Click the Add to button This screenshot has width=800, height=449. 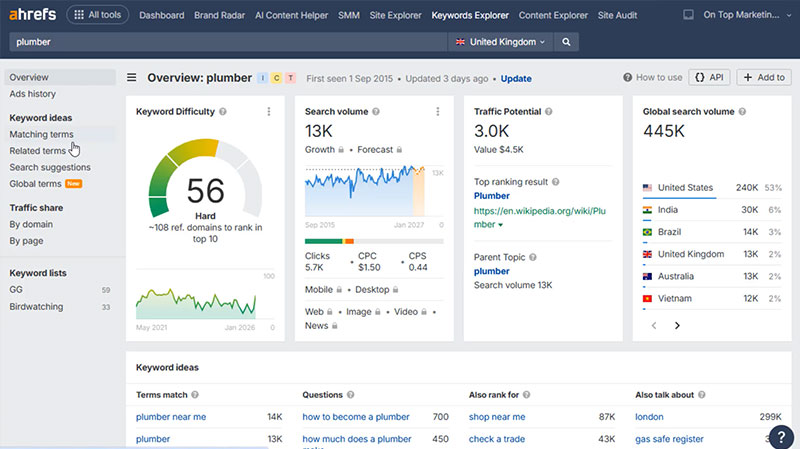click(764, 77)
